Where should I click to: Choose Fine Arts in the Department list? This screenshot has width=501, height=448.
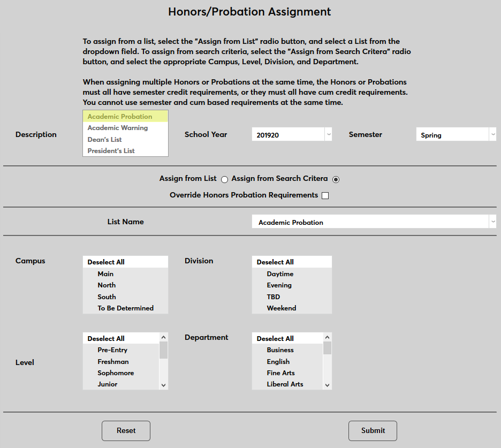281,373
